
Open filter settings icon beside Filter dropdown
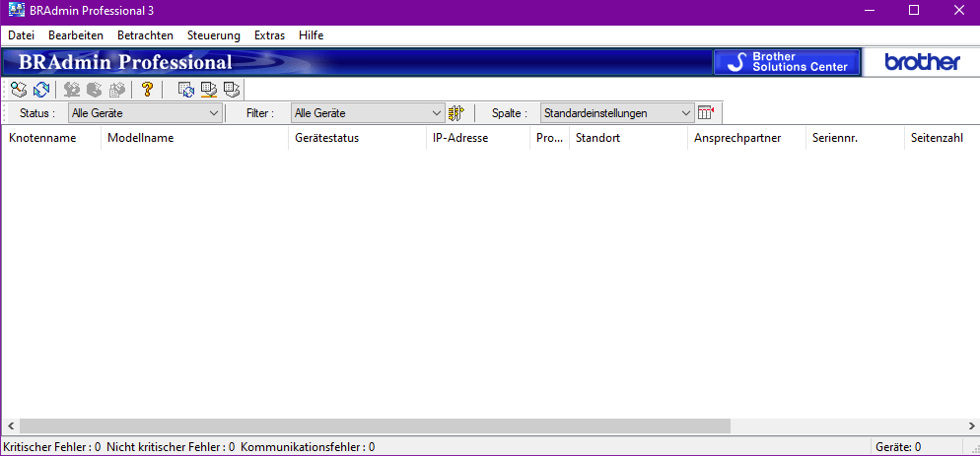click(456, 113)
